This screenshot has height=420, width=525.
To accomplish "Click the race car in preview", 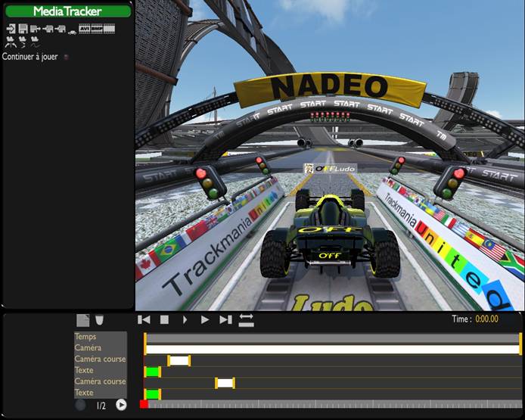I will [330, 235].
